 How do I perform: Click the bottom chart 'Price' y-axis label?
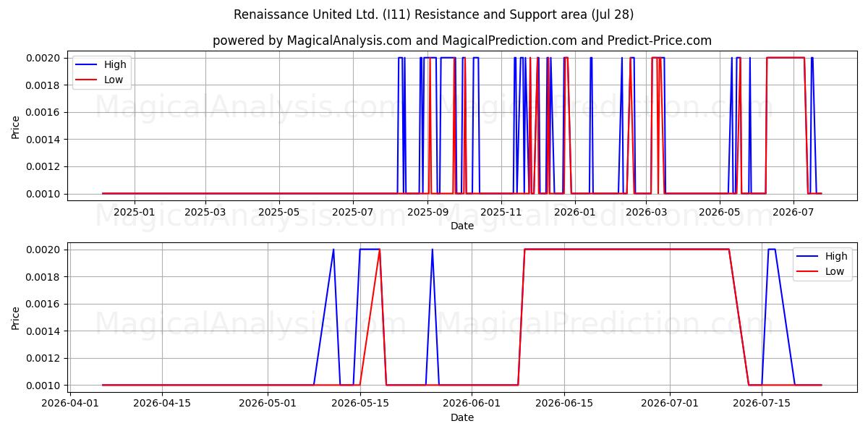pyautogui.click(x=16, y=318)
